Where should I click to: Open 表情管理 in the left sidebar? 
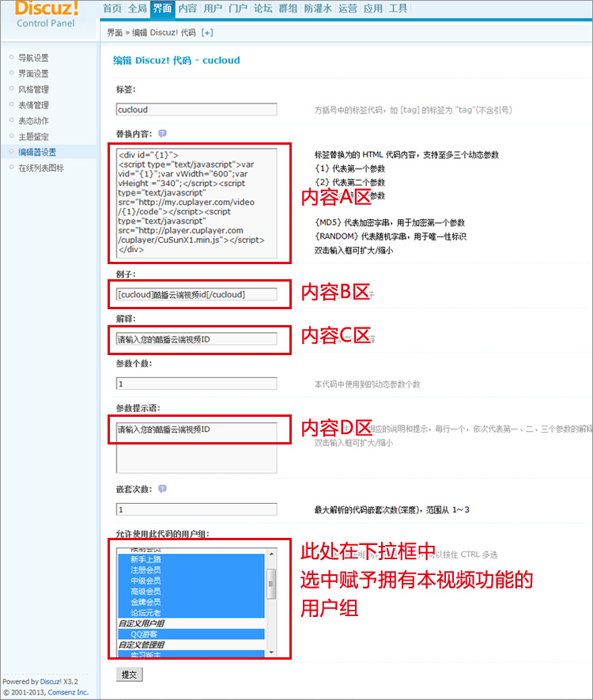[34, 105]
